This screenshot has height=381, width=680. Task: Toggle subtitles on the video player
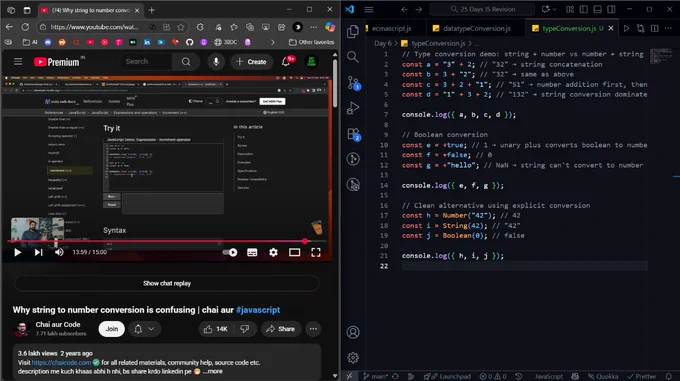(x=252, y=252)
